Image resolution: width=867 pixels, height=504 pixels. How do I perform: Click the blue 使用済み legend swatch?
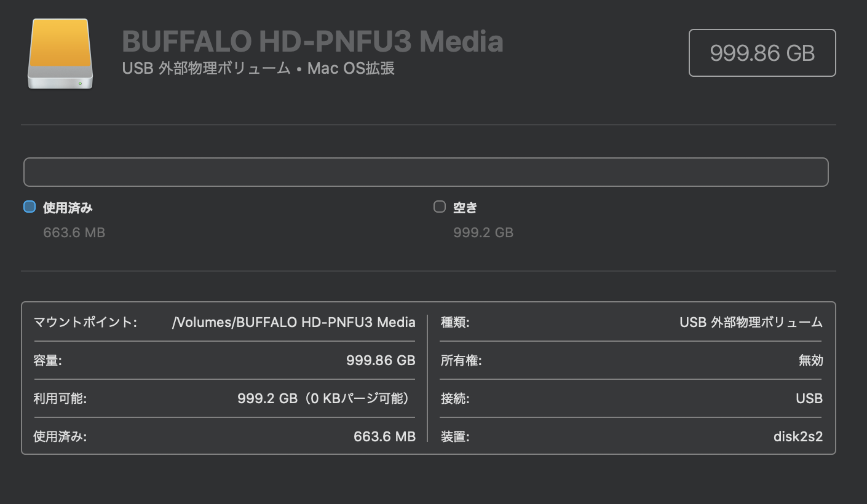(30, 207)
